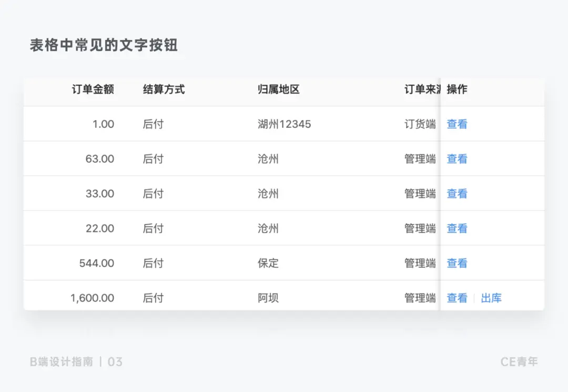Select the 归属地区 column header
Viewport: 568px width, 392px height.
[279, 89]
